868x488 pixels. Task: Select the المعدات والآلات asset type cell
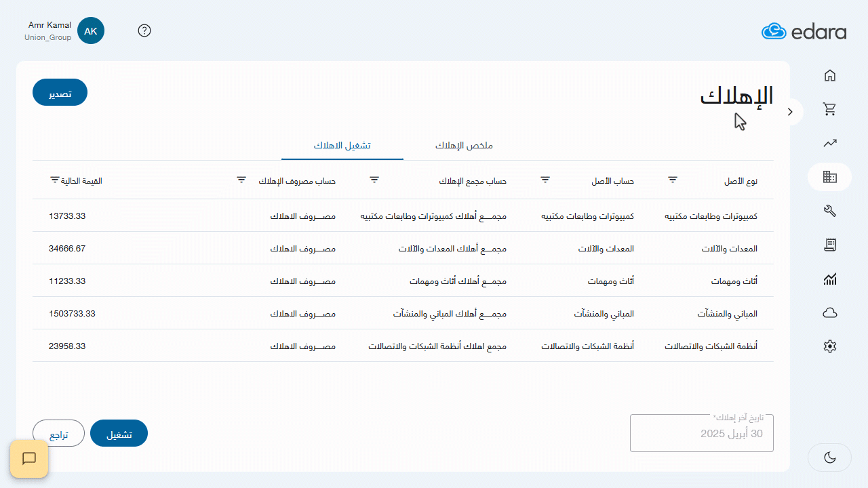click(x=730, y=249)
